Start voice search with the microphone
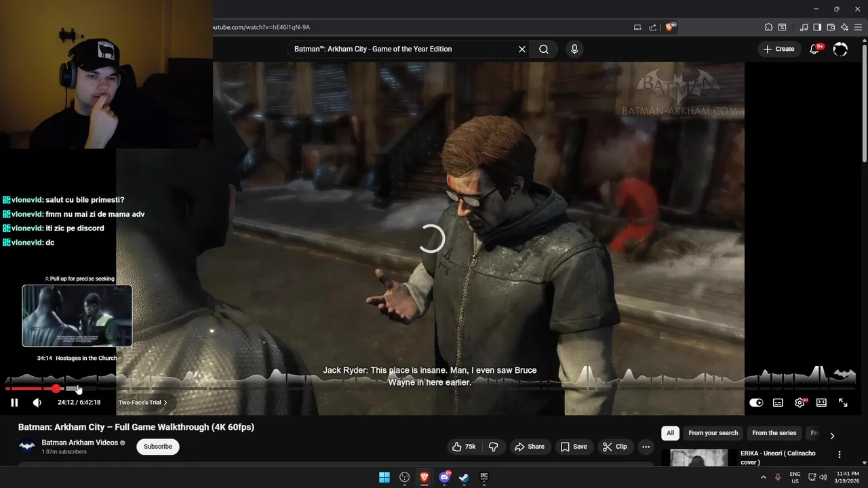This screenshot has height=488, width=868. pyautogui.click(x=574, y=49)
